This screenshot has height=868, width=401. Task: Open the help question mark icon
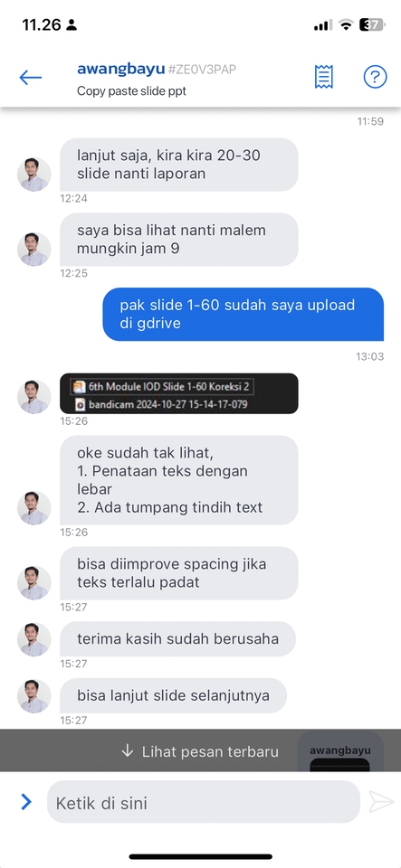[x=375, y=76]
